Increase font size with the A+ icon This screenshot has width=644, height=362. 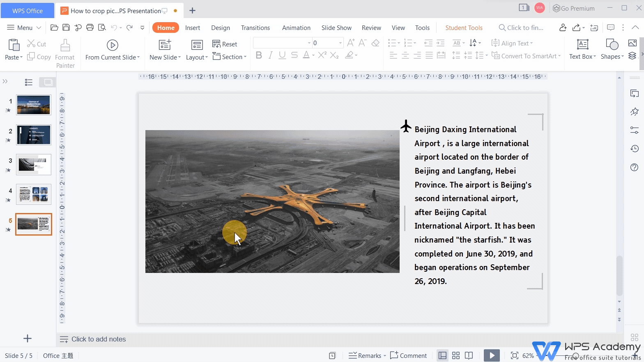click(x=351, y=43)
